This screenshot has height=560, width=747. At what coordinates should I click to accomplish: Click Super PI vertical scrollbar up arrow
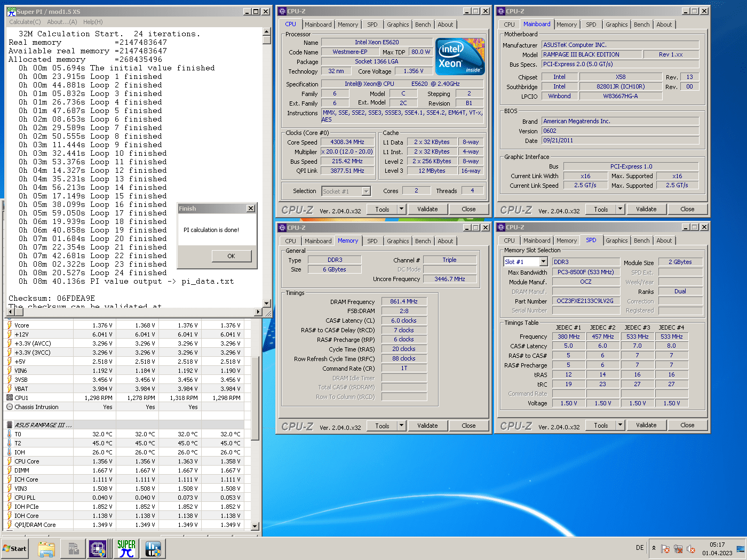(x=267, y=33)
